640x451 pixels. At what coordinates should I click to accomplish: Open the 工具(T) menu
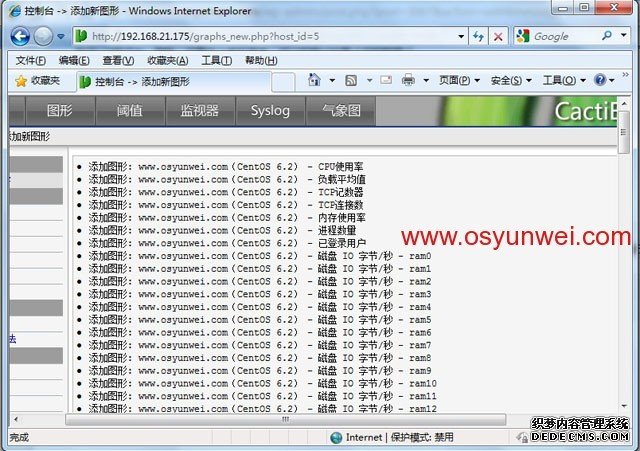point(217,60)
